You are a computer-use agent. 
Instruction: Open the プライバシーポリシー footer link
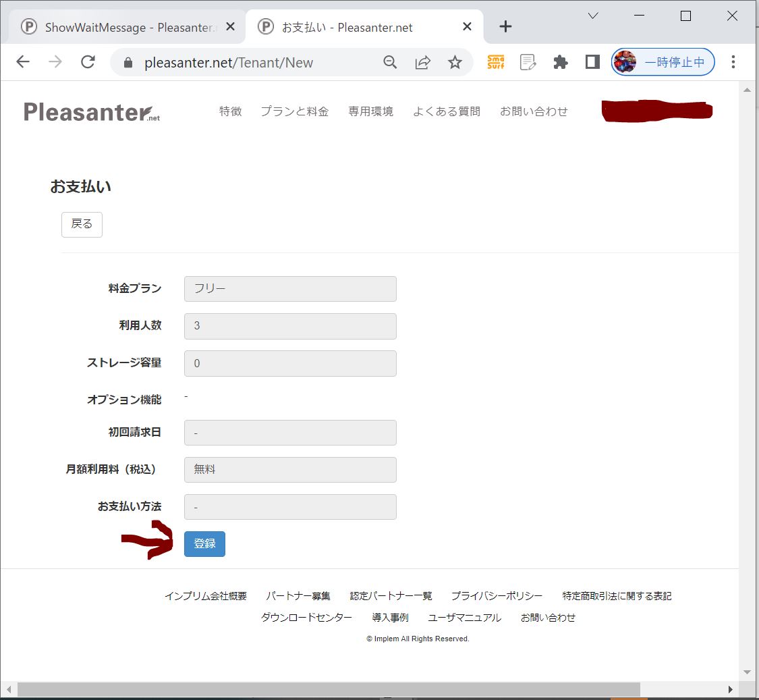click(x=497, y=596)
